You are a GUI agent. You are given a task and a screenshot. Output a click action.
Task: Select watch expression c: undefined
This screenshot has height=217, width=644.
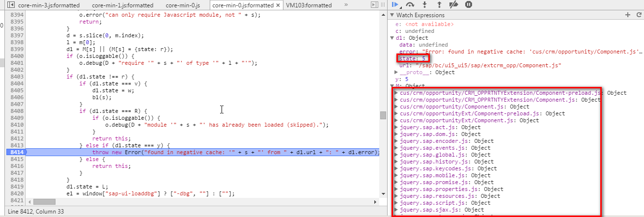coord(415,31)
